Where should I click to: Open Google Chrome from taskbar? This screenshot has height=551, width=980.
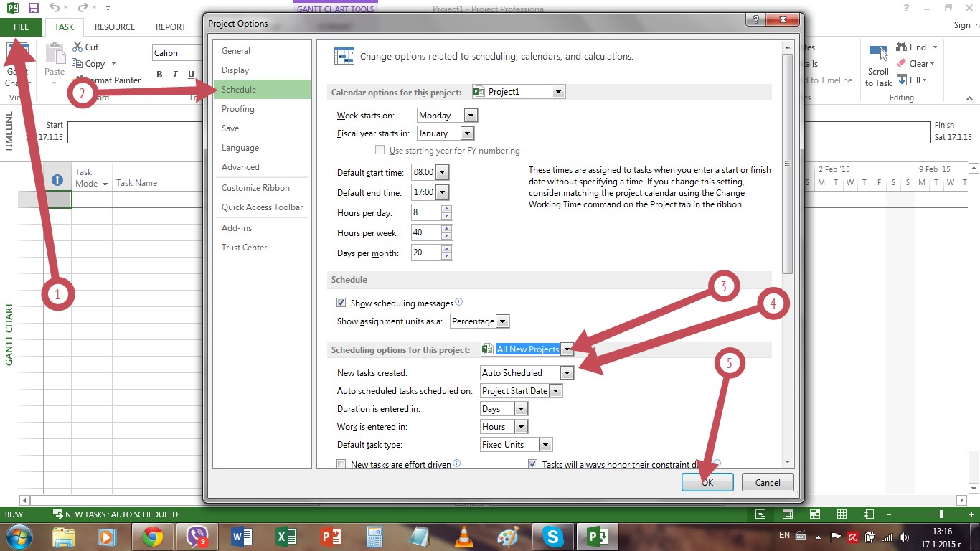click(152, 537)
